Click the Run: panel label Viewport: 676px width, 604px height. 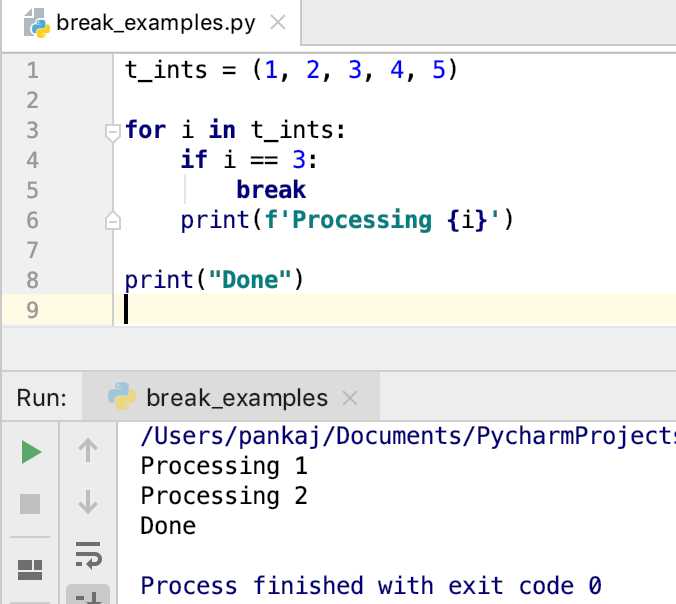[42, 397]
